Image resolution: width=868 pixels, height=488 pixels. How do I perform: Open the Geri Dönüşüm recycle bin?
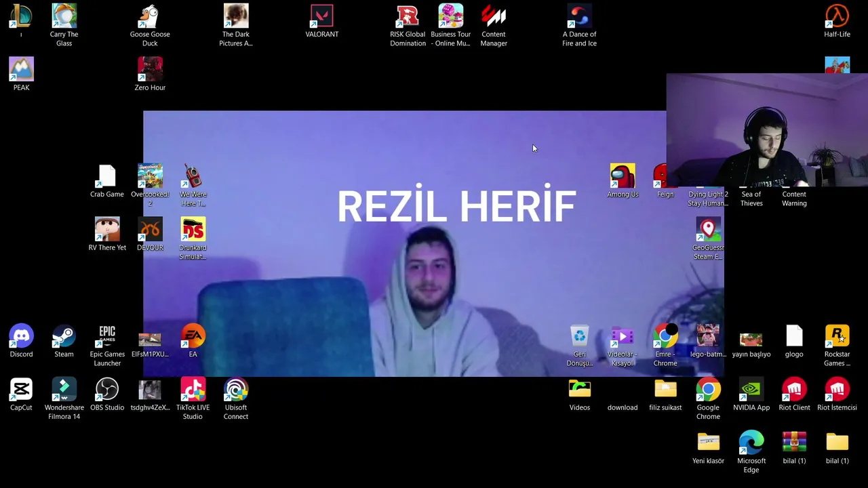[x=579, y=336]
